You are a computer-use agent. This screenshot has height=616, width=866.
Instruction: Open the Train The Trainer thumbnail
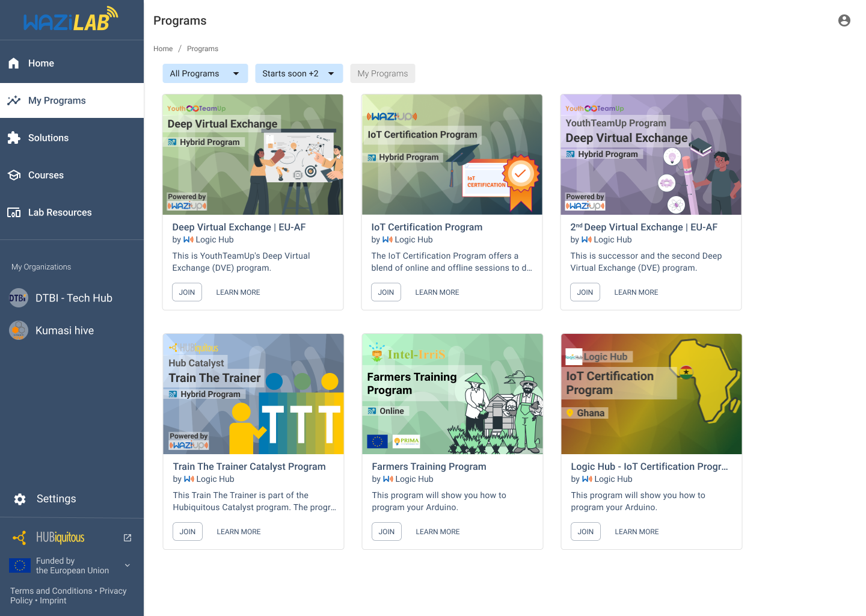(253, 394)
